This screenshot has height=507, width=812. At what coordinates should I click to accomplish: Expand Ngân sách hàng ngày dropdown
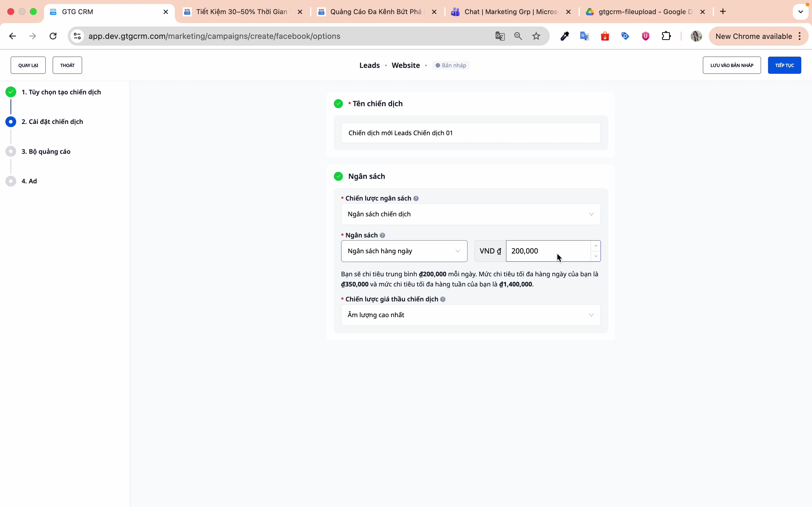(404, 251)
